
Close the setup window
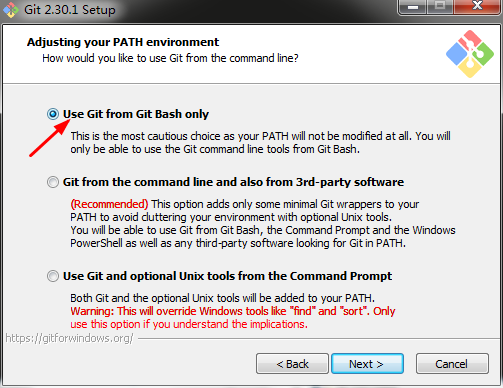point(477,6)
